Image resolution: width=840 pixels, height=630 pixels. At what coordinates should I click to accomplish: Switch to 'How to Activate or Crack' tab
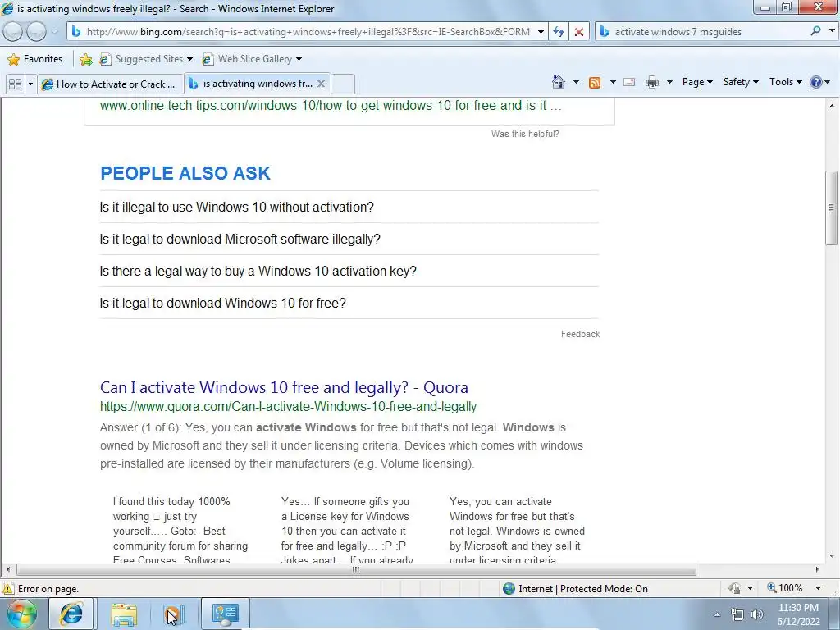[x=111, y=84]
